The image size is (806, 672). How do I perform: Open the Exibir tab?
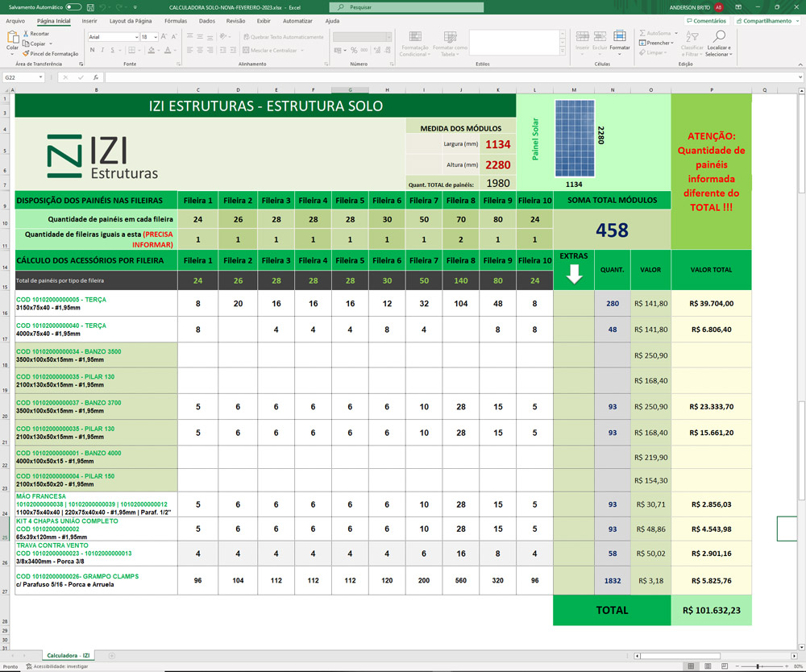pyautogui.click(x=264, y=21)
